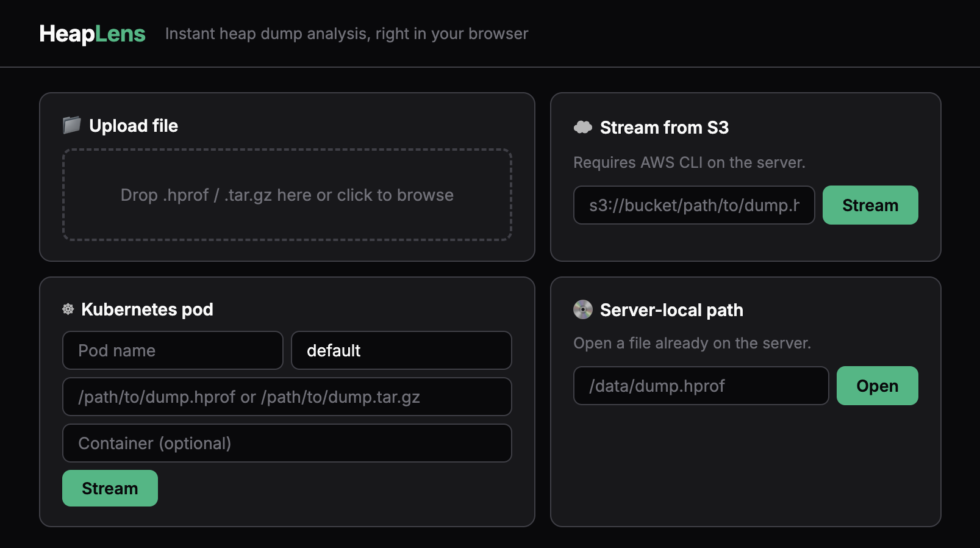The image size is (980, 548).
Task: Click the 'Server-local path' heading text
Action: [x=671, y=310]
